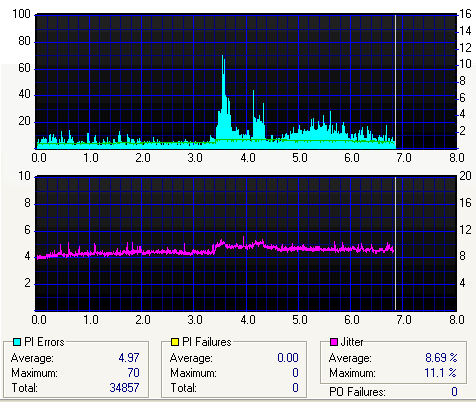Click the tallest PI error spike at 70
This screenshot has width=476, height=402.
(223, 57)
